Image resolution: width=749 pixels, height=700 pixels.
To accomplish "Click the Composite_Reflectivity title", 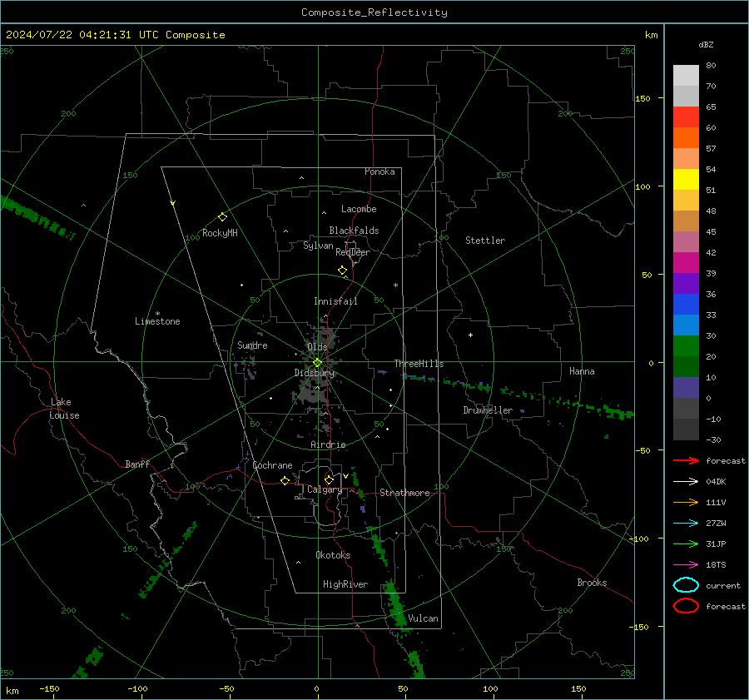I will pos(374,12).
